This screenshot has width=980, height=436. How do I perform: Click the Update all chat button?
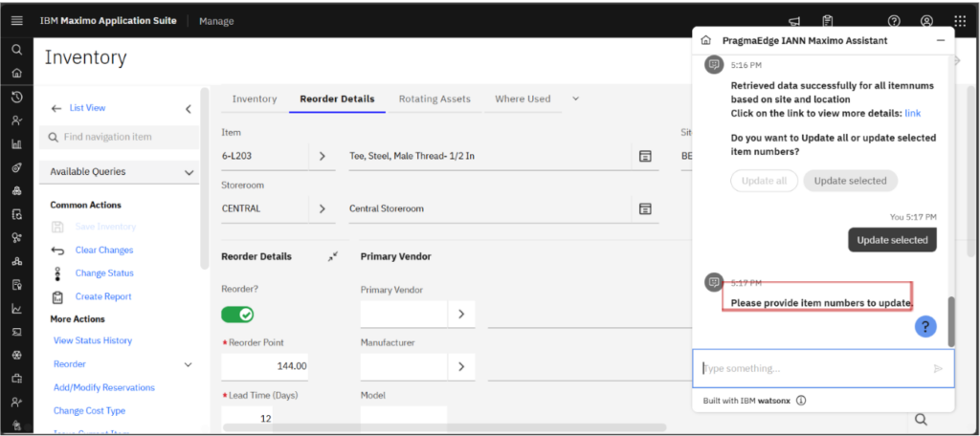tap(764, 181)
